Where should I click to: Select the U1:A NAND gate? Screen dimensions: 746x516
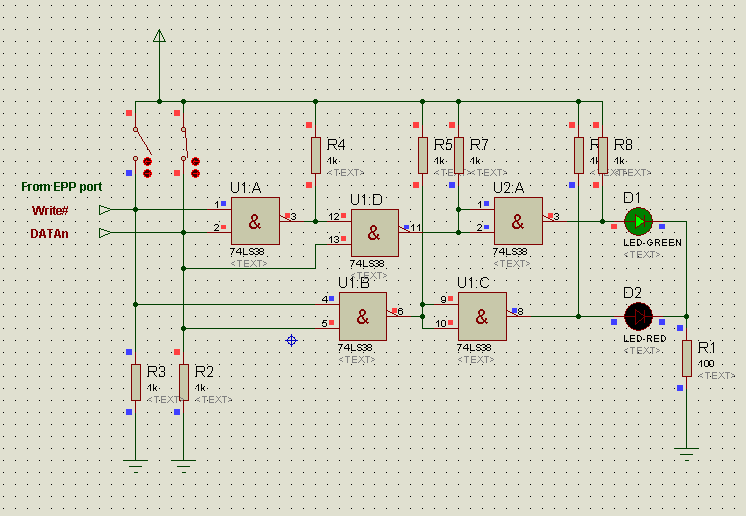[x=256, y=221]
